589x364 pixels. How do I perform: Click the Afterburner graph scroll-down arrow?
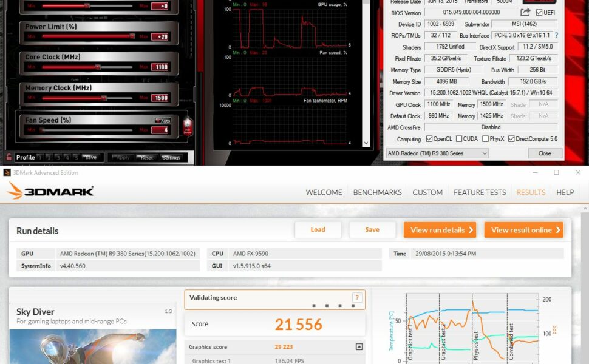(x=366, y=143)
